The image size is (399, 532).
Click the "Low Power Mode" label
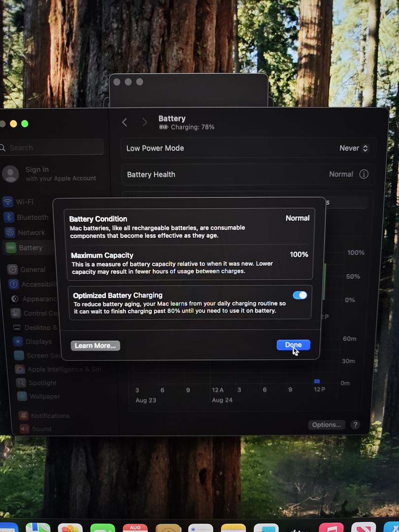click(x=155, y=148)
